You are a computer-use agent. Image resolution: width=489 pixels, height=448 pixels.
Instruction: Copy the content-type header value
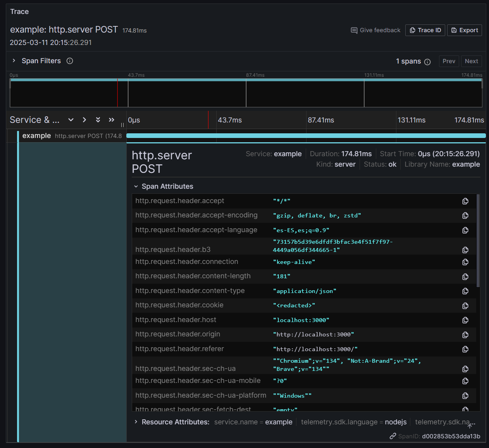click(x=465, y=291)
